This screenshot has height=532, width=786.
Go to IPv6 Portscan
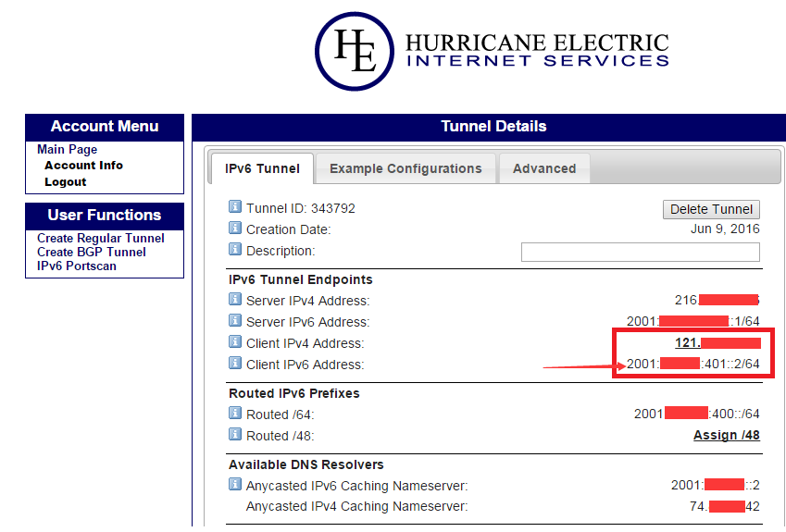click(x=77, y=266)
